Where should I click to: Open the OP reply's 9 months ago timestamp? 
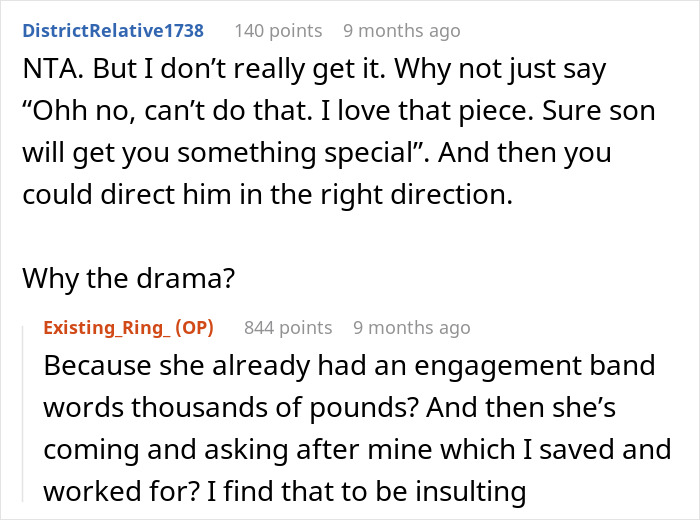[x=411, y=327]
